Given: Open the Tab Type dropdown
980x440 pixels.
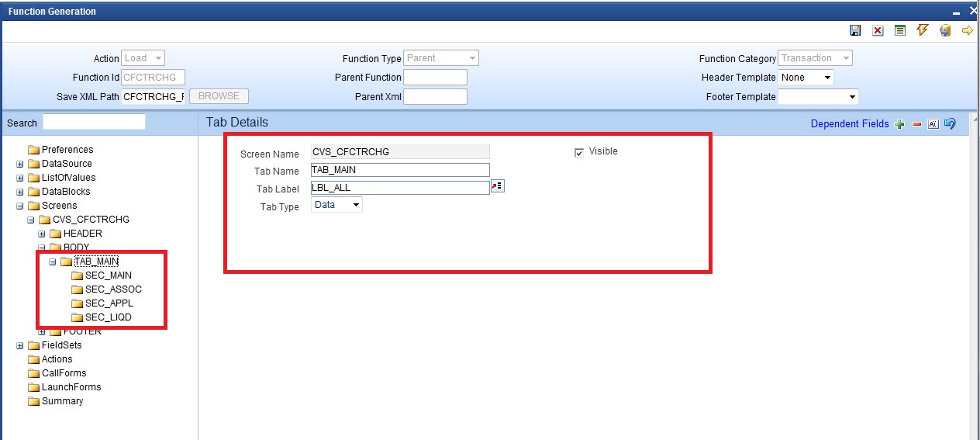Looking at the screenshot, I should coord(336,205).
